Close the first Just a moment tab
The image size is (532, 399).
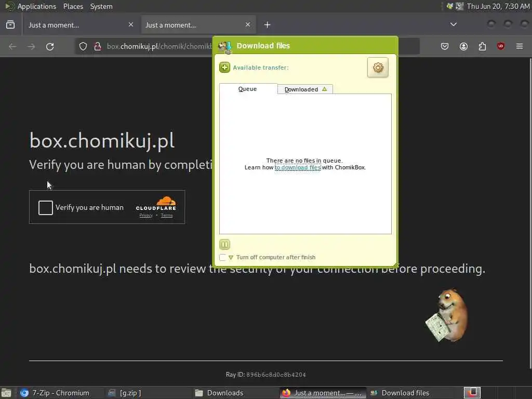click(131, 24)
